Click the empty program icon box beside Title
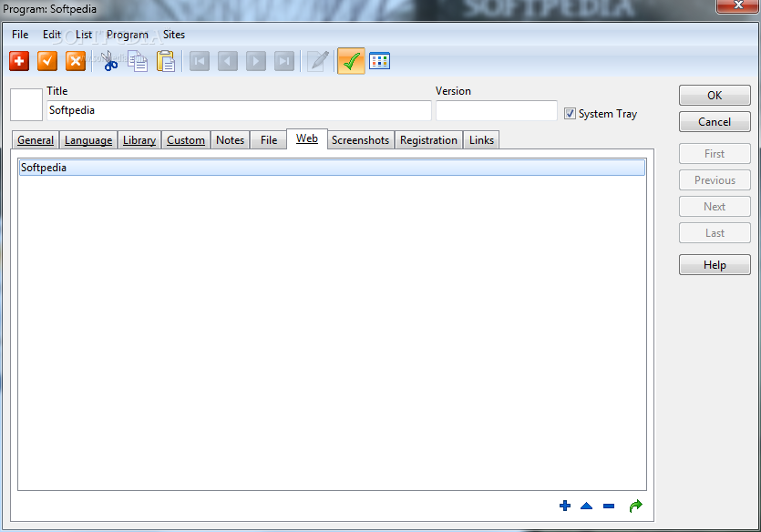The width and height of the screenshot is (761, 532). click(x=26, y=104)
